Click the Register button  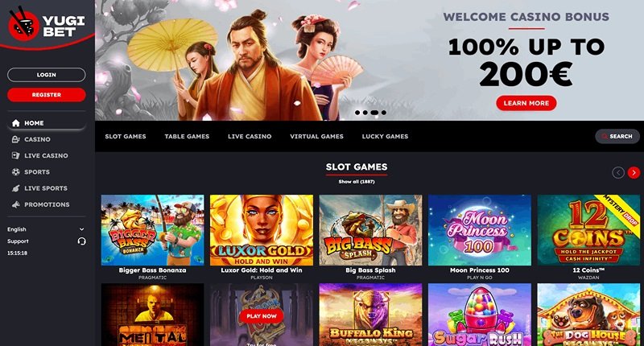click(47, 95)
